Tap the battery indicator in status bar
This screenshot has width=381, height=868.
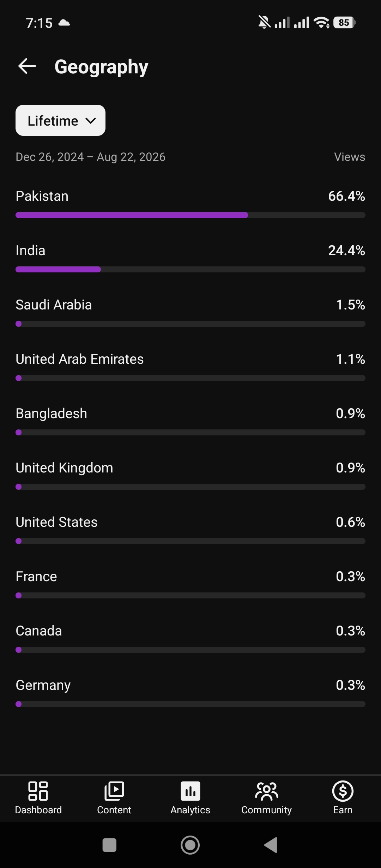[344, 23]
